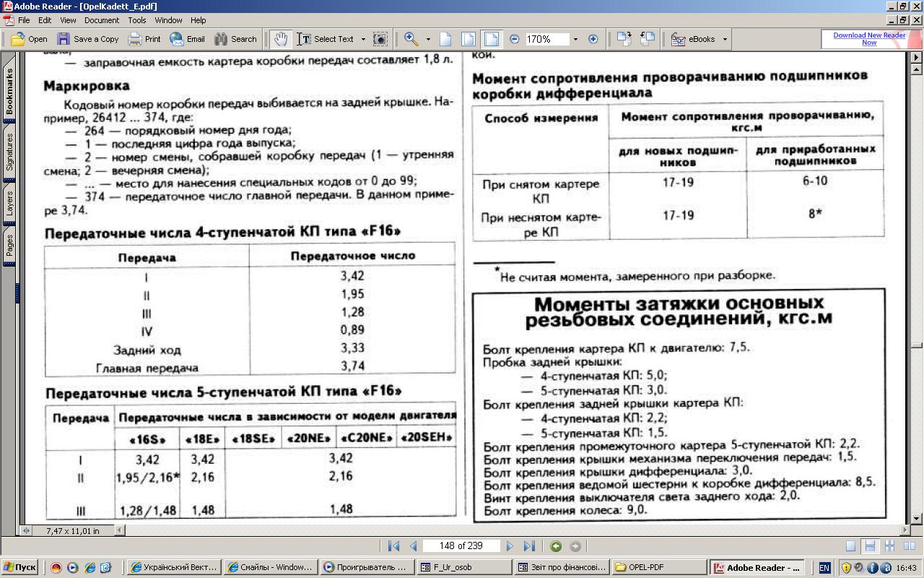Click the Snapshot tool camera icon
This screenshot has width=924, height=578.
point(380,39)
